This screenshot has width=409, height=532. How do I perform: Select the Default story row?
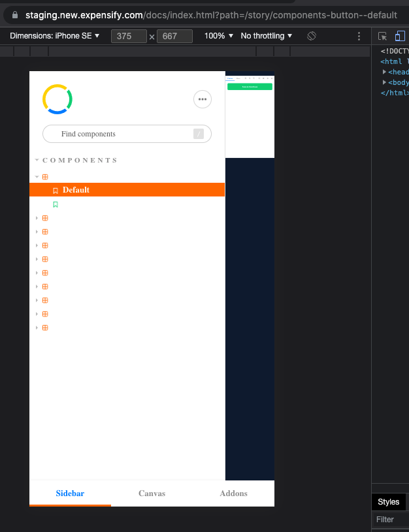[x=127, y=190]
